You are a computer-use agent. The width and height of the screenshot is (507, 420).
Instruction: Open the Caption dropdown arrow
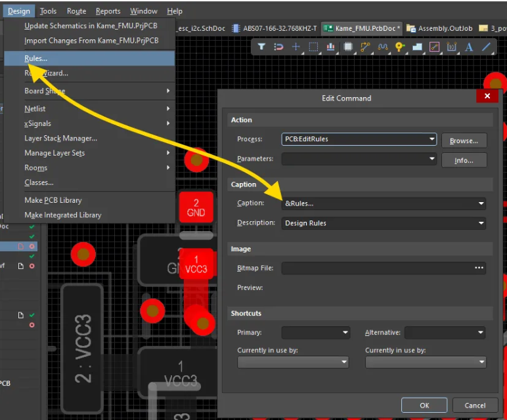(481, 203)
